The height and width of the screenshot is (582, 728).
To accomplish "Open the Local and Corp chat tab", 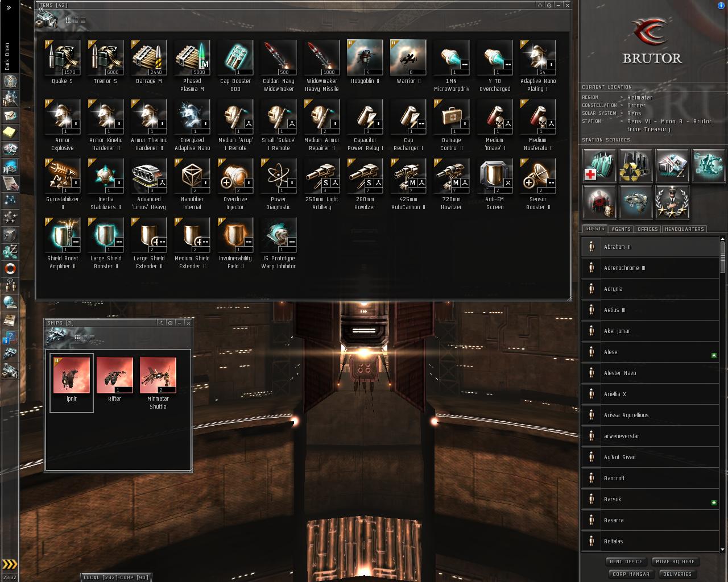I will coord(115,577).
